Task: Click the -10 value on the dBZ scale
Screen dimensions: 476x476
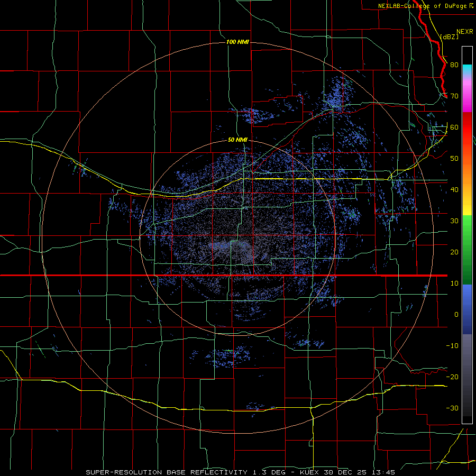Action: click(452, 346)
